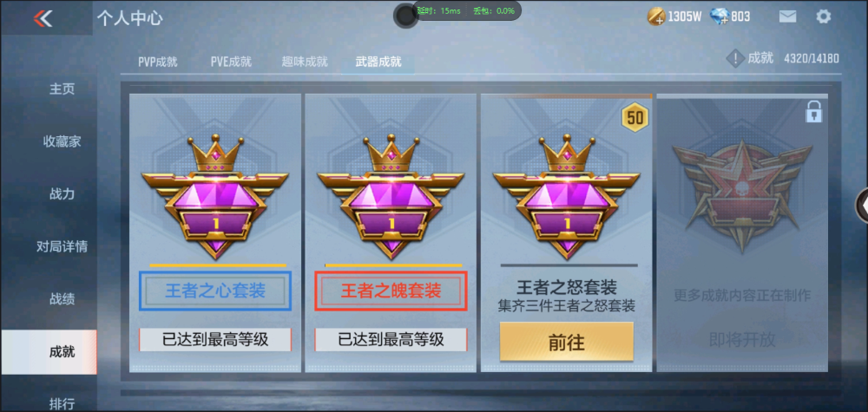Open the settings gear icon

click(823, 16)
